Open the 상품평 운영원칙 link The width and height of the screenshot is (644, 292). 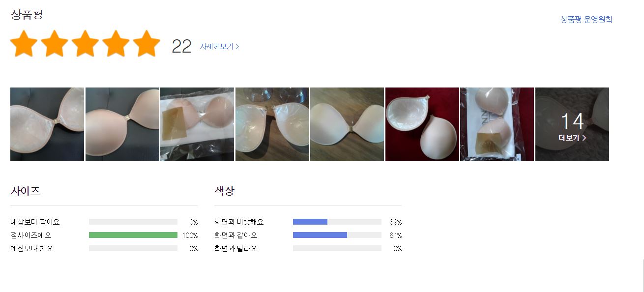(586, 19)
